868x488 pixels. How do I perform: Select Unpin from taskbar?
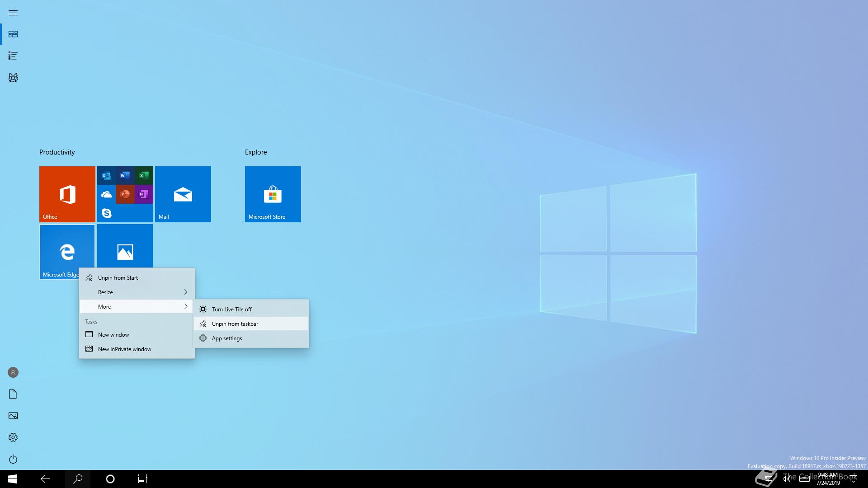[251, 324]
